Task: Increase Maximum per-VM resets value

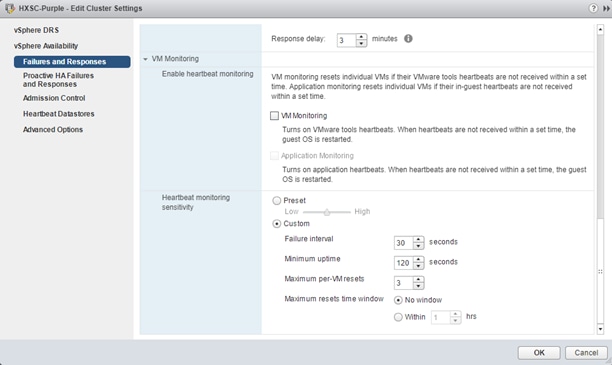Action: pos(418,280)
